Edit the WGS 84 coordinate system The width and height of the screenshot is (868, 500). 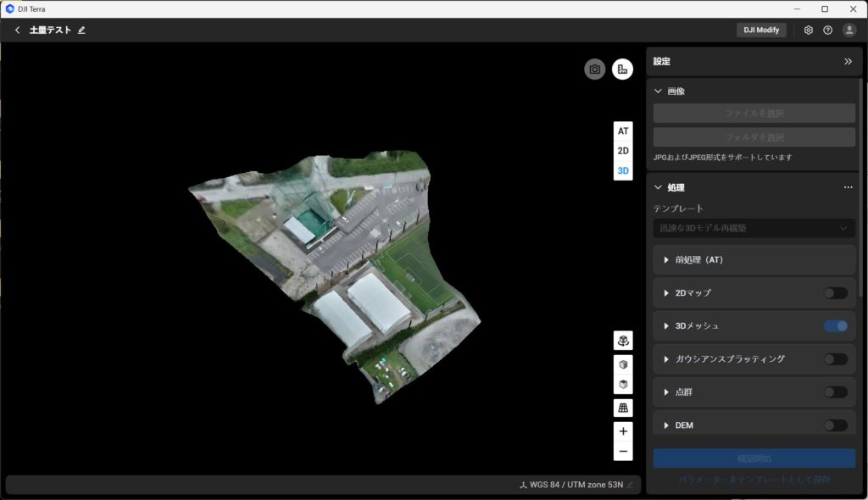[630, 486]
